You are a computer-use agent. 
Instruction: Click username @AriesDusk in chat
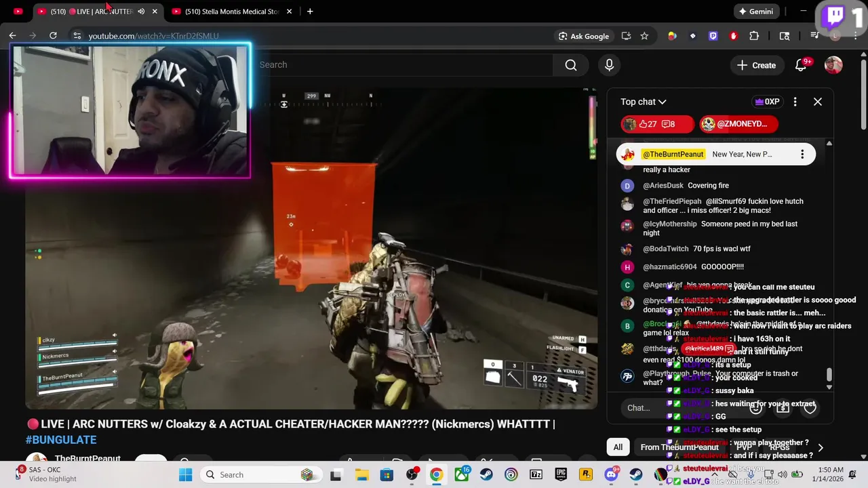[663, 186]
